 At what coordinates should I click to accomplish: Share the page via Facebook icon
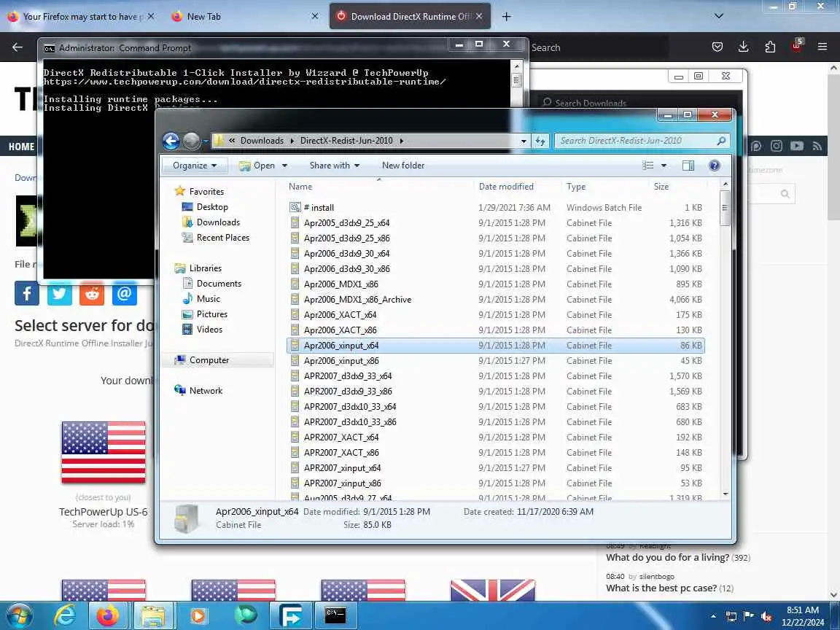pos(27,293)
